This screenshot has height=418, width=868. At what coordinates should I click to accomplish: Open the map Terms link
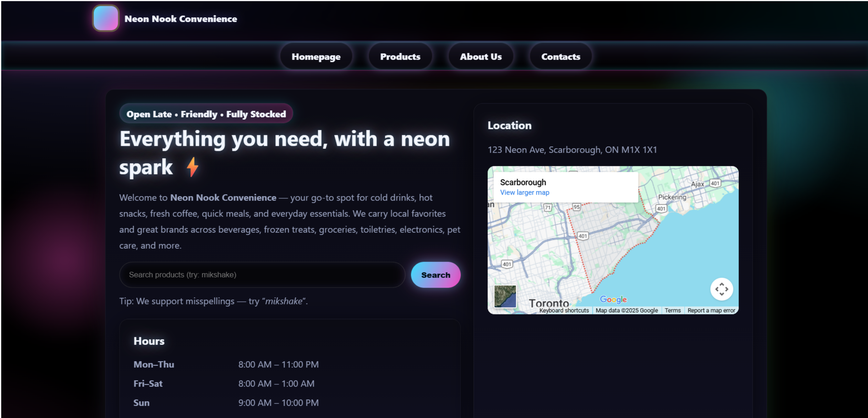(x=672, y=310)
